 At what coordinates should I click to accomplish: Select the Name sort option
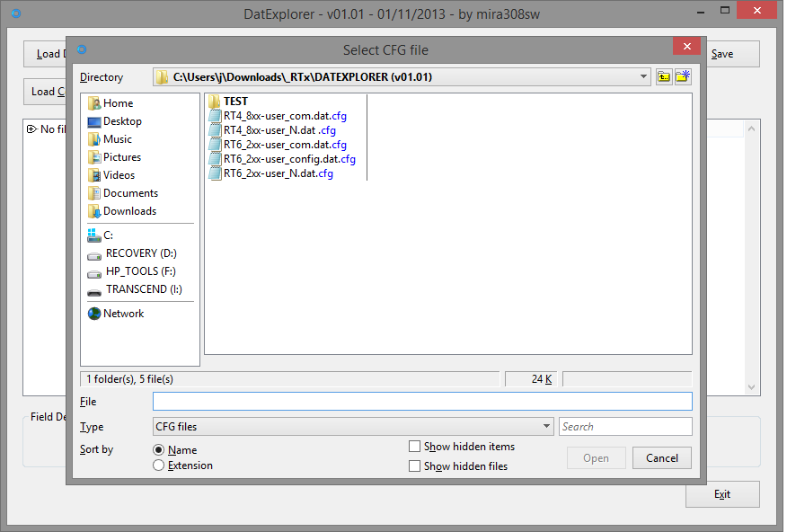[x=159, y=449]
